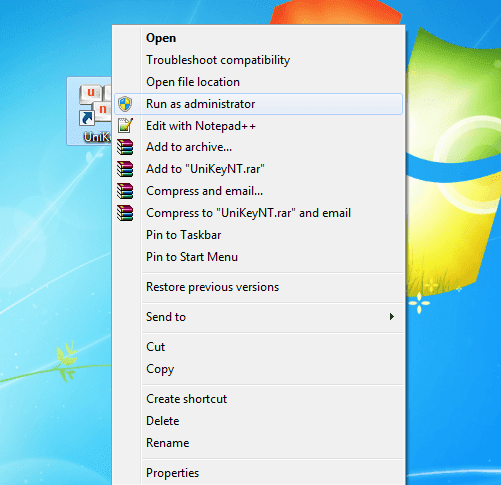Choose Open file location
The height and width of the screenshot is (485, 501).
coord(258,82)
